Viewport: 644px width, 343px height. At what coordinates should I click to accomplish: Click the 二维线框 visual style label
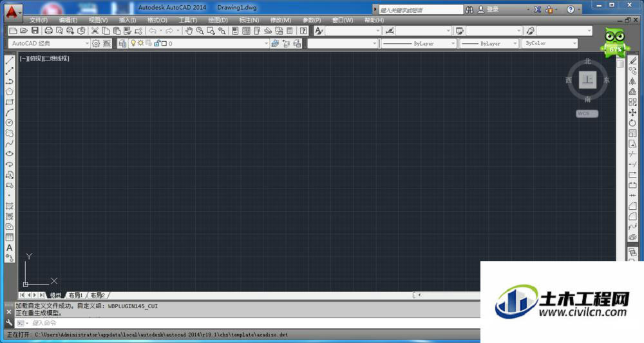coord(56,59)
